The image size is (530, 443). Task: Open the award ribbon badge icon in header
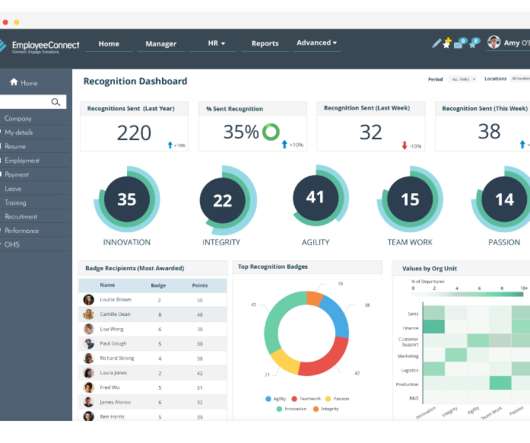[x=475, y=43]
